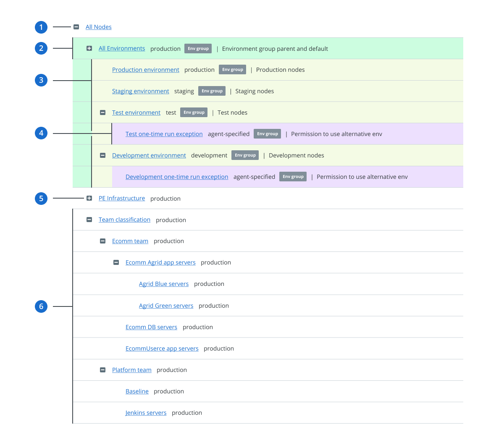Viewport: 504px width, 445px height.
Task: Open the All Nodes link
Action: click(98, 26)
